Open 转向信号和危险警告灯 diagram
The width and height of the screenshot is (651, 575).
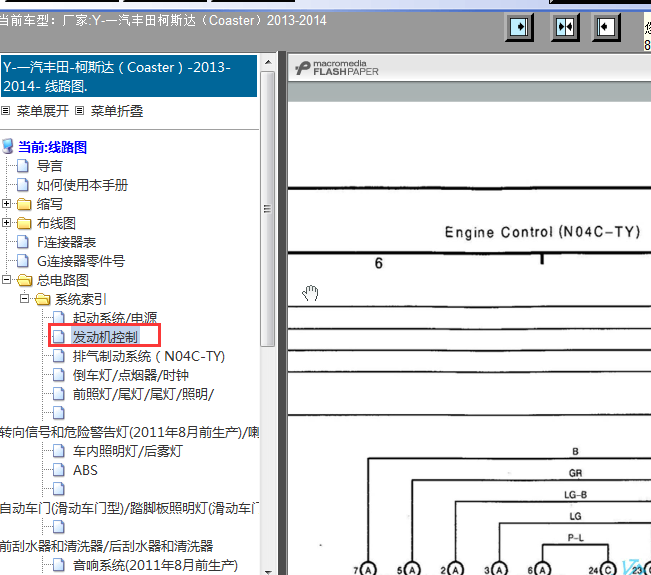[x=129, y=432]
